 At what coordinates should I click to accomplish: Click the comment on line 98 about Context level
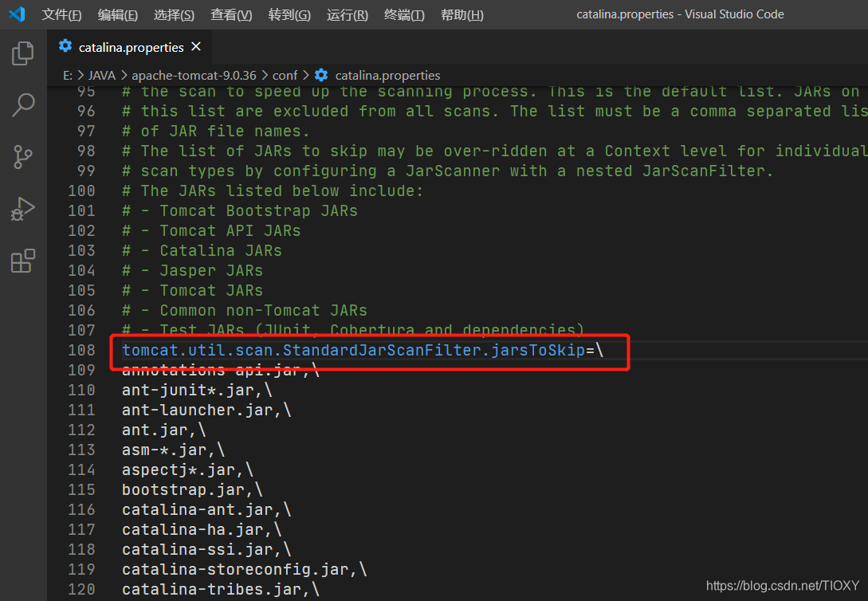495,151
